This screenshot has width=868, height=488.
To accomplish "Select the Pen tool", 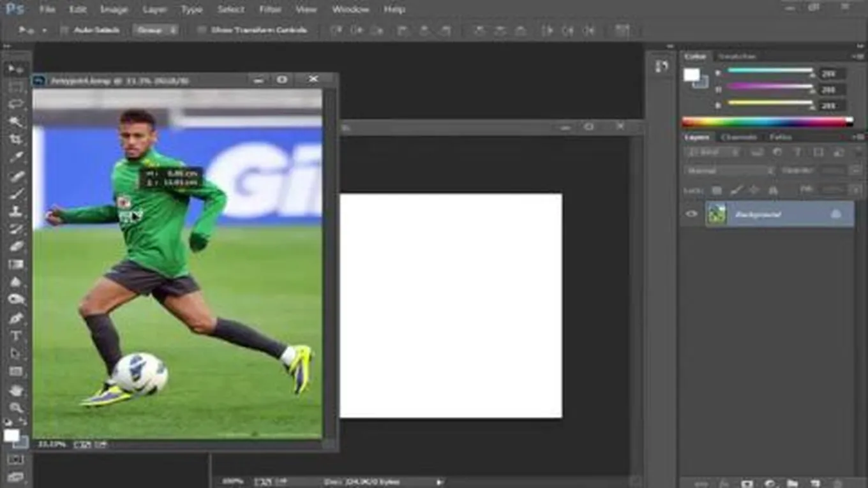I will click(x=15, y=318).
